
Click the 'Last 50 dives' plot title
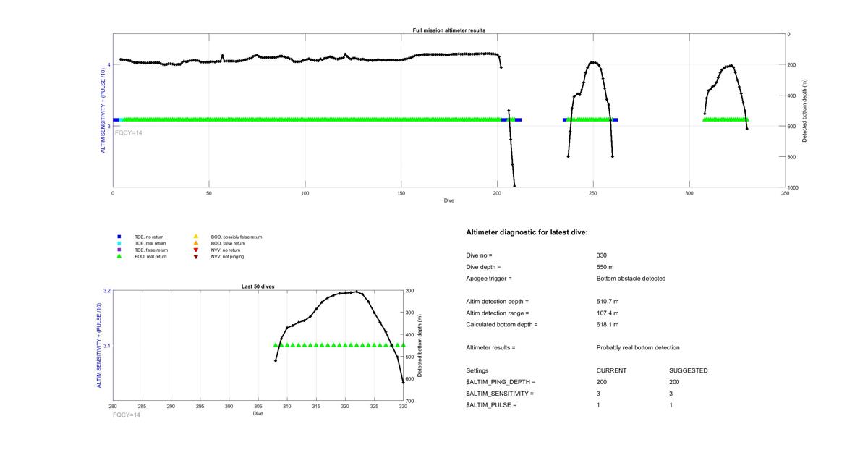[x=258, y=286]
